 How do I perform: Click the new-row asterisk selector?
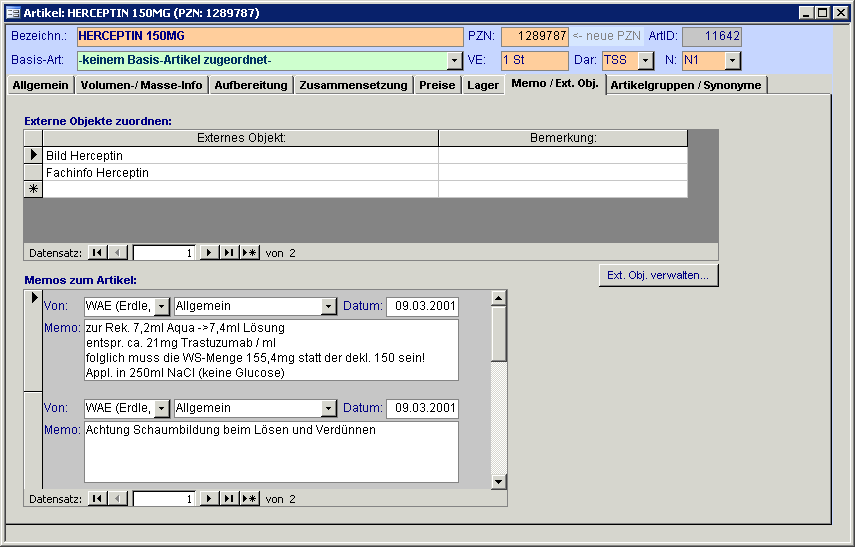[x=33, y=189]
